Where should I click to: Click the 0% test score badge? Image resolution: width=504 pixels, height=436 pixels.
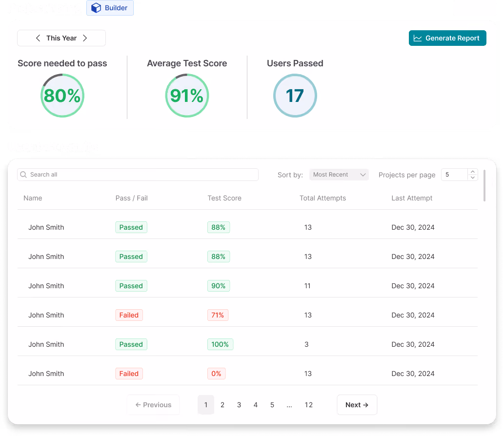click(216, 374)
